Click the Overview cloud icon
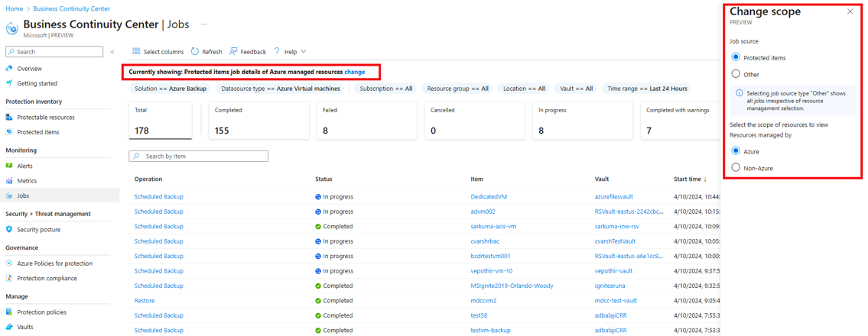This screenshot has height=336, width=868. (x=9, y=69)
